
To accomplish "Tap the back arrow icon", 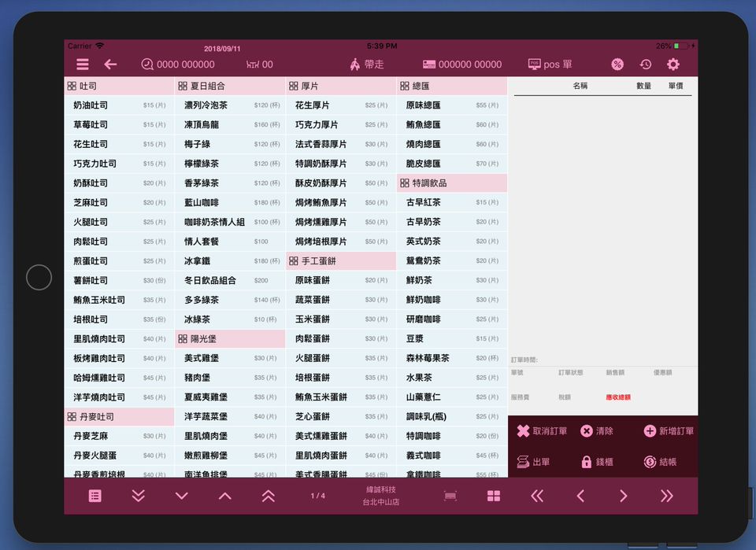I will coord(110,65).
